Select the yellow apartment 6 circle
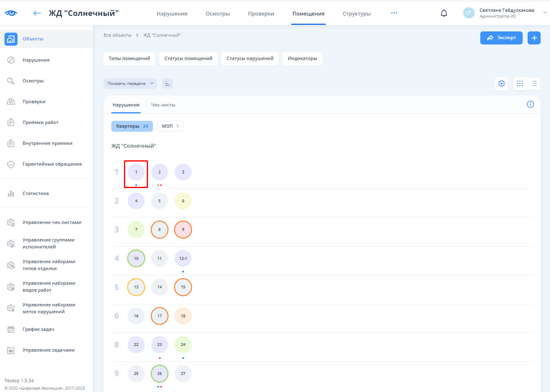Screen dimensions: 550x392 (183, 201)
